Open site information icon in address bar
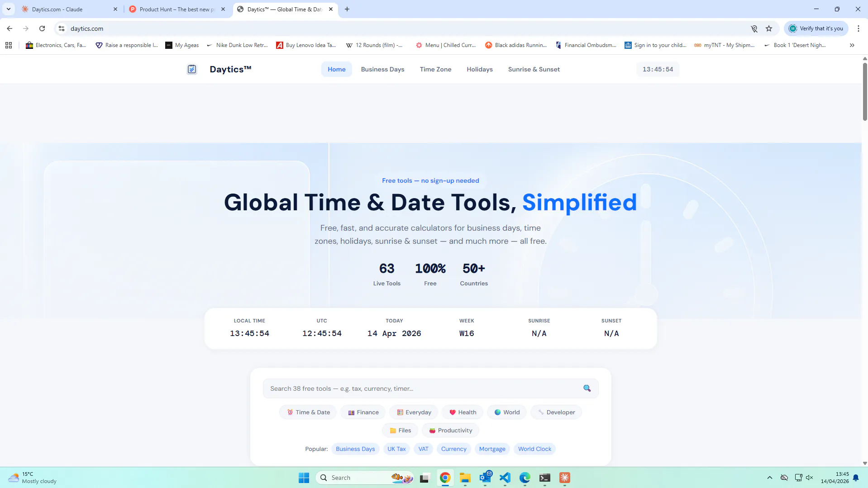The width and height of the screenshot is (868, 488). [62, 28]
